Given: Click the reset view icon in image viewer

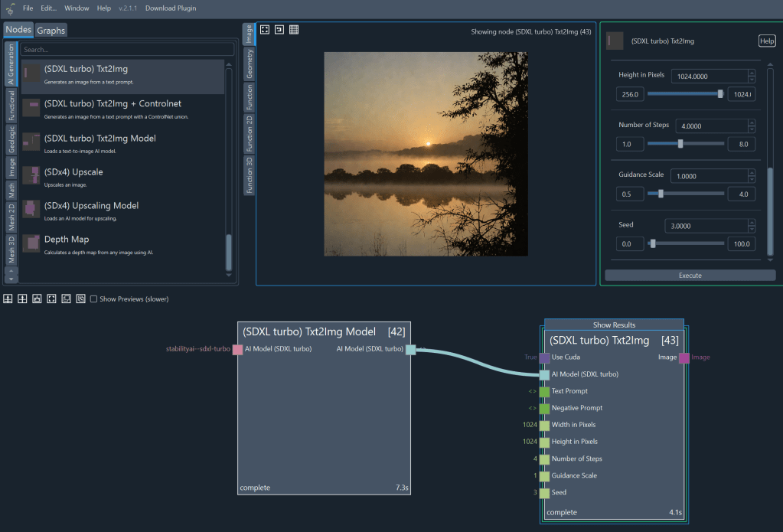Looking at the screenshot, I should coord(279,30).
